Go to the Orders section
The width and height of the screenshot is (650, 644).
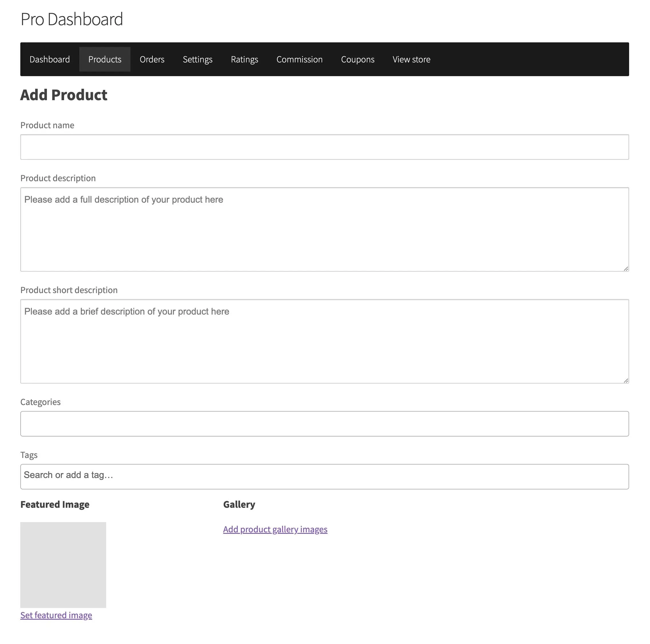[x=152, y=59]
